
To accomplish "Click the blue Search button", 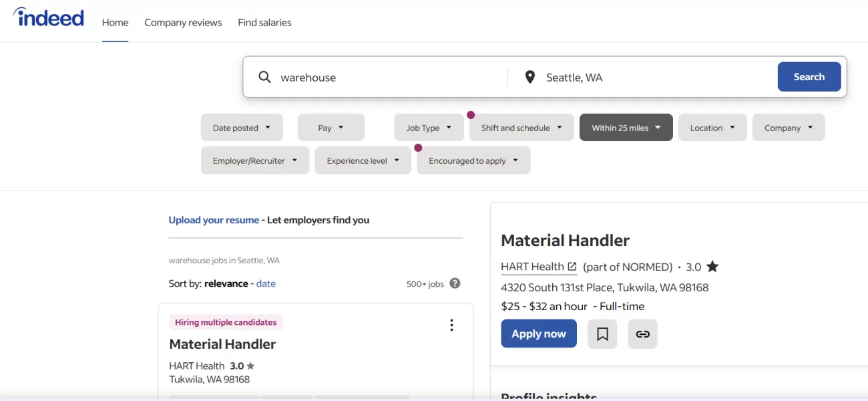I will pyautogui.click(x=809, y=77).
